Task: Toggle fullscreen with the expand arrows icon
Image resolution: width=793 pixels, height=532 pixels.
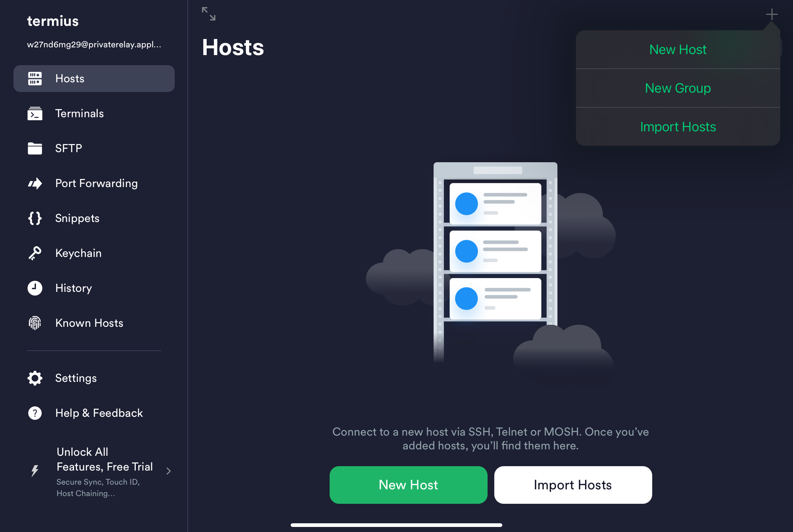Action: point(208,14)
